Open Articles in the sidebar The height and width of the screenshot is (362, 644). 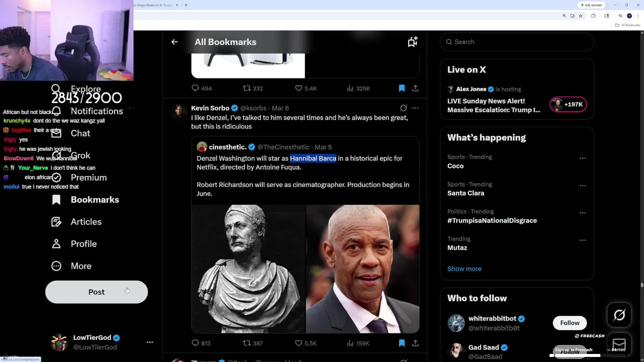pos(76,222)
